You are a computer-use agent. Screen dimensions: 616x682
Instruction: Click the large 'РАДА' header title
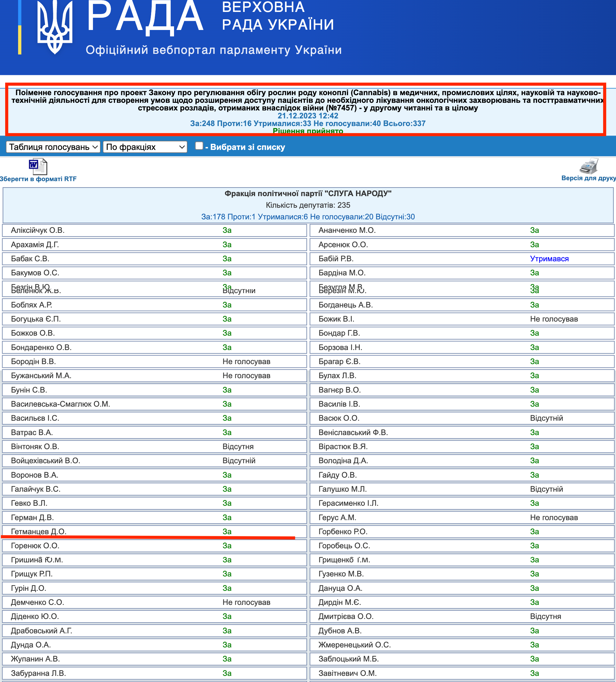click(145, 17)
